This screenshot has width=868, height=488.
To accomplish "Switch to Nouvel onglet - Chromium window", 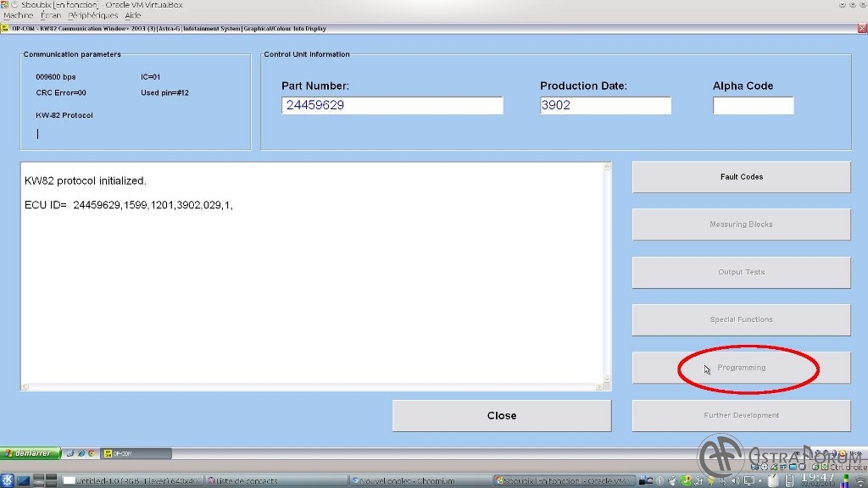I will pos(420,481).
